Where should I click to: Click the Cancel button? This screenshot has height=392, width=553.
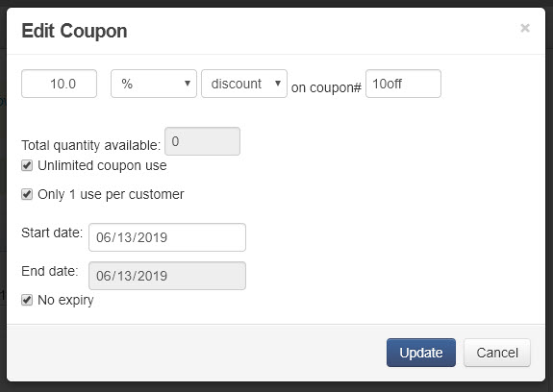pos(497,353)
